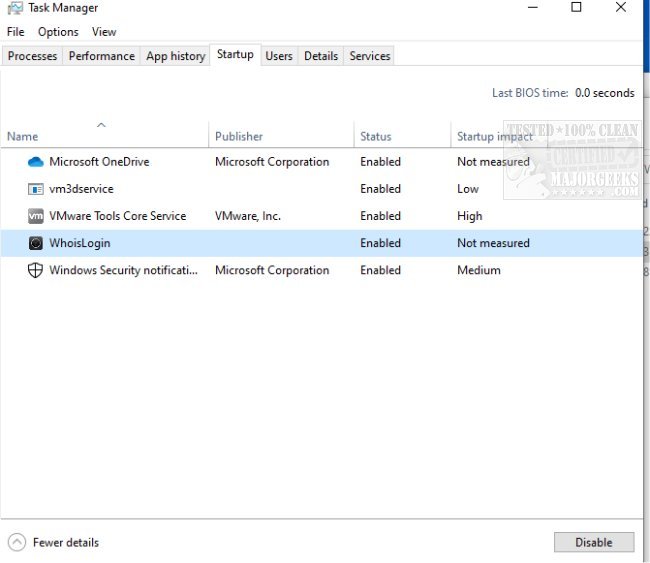Screen dimensions: 650x563
Task: Collapse view with Fewer details arrow
Action: 17,542
